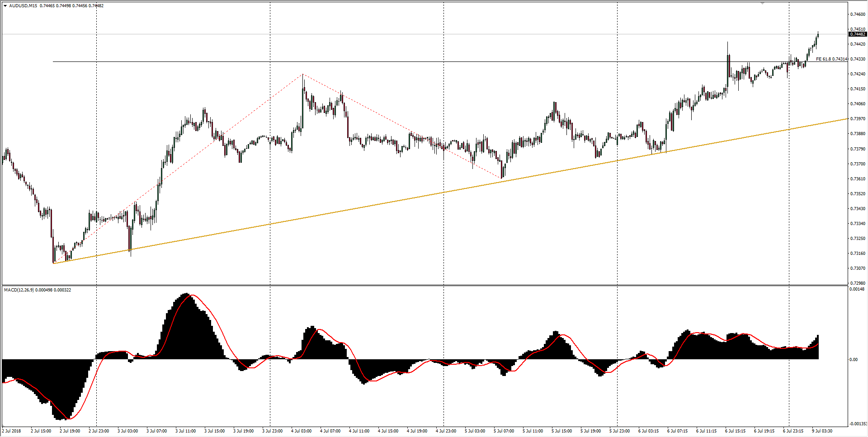Screen dimensions: 868x437
Task: Click the grey chart shift triangle marker
Action: (762, 4)
